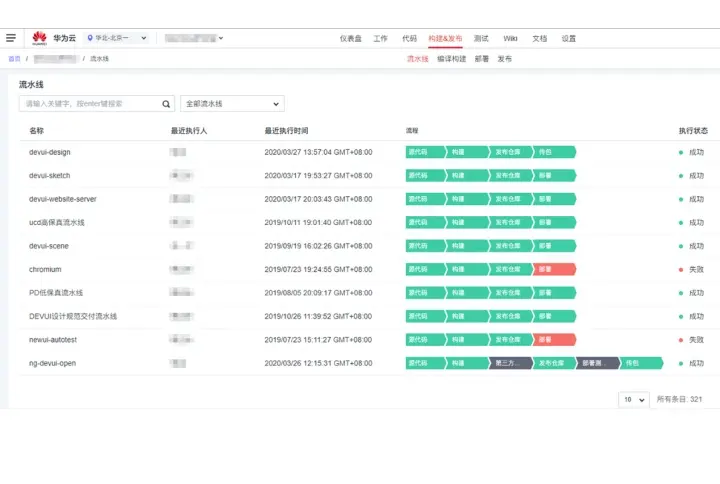Click the blurred project breadcrumb link

[55, 59]
